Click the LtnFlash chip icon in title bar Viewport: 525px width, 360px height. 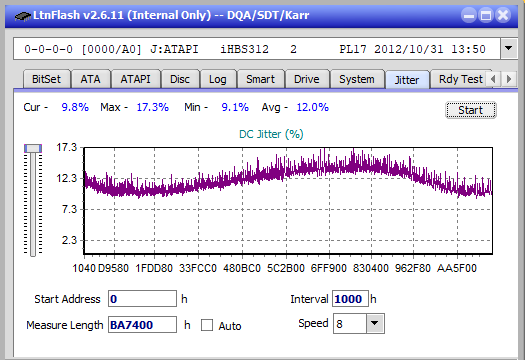[x=23, y=15]
